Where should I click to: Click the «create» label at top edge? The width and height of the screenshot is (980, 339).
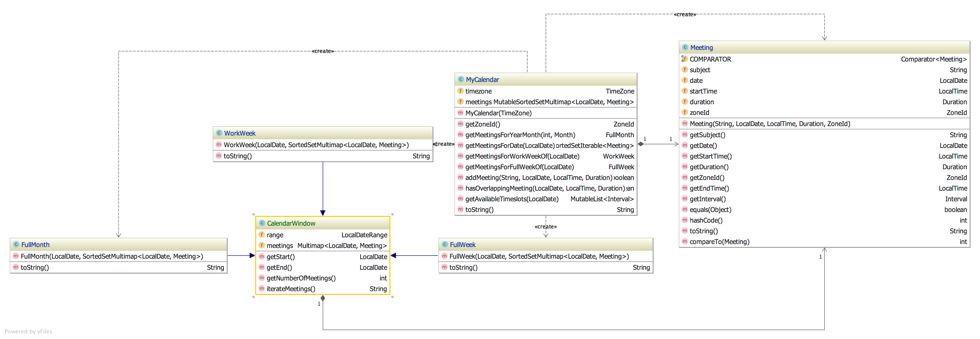coord(685,14)
